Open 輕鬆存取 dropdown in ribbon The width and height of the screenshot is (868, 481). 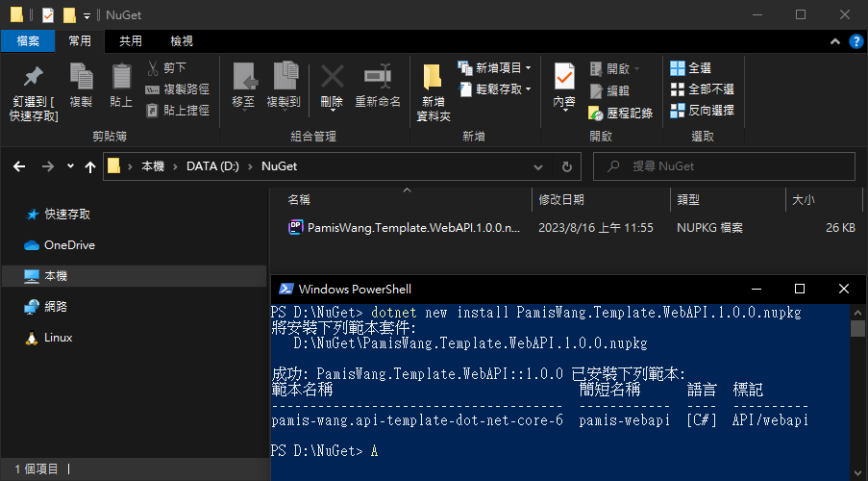point(494,89)
